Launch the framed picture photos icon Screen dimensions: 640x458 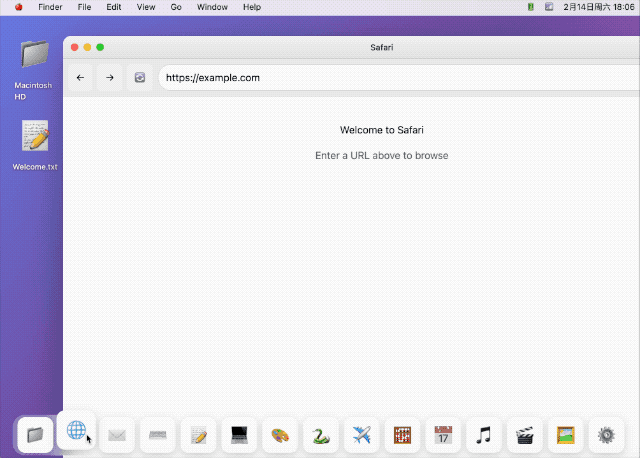[566, 435]
